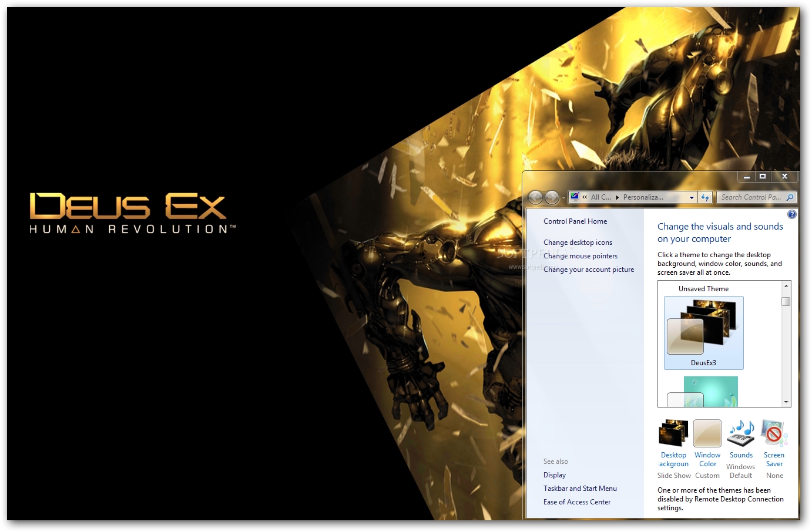
Task: Click the Desktop Background icon
Action: point(673,433)
